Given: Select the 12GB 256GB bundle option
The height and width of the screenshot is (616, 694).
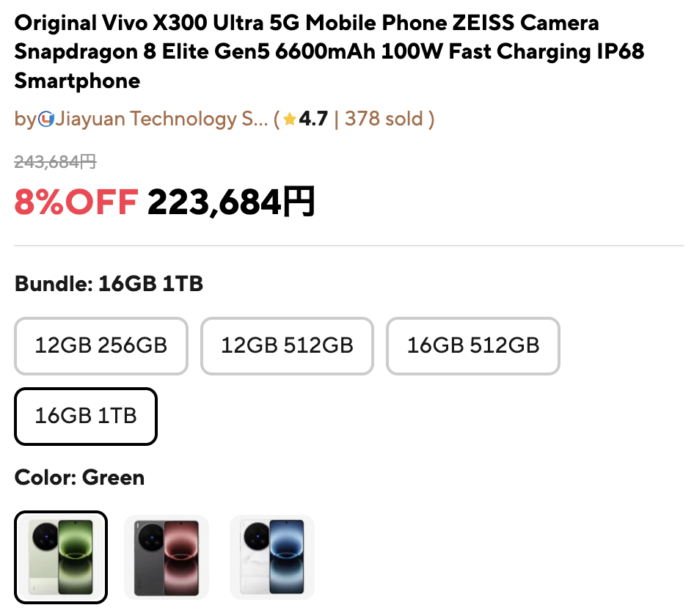Looking at the screenshot, I should point(101,346).
